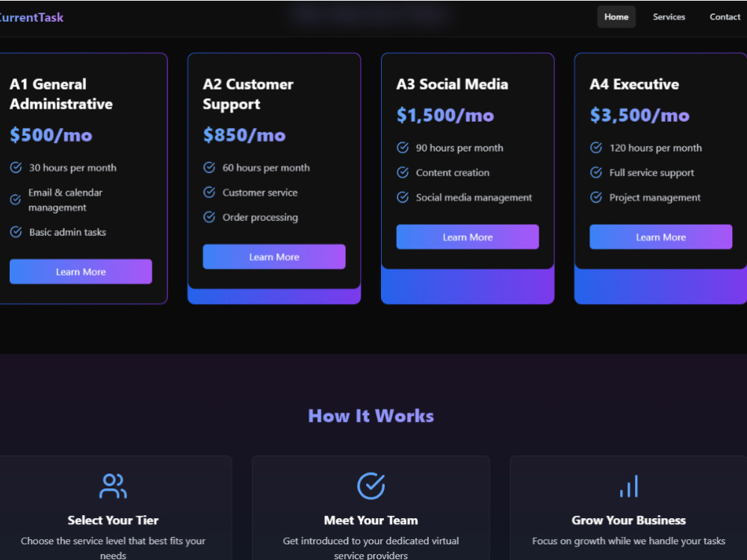Click 'Focus on growth' description text
Image resolution: width=747 pixels, height=560 pixels.
point(628,541)
